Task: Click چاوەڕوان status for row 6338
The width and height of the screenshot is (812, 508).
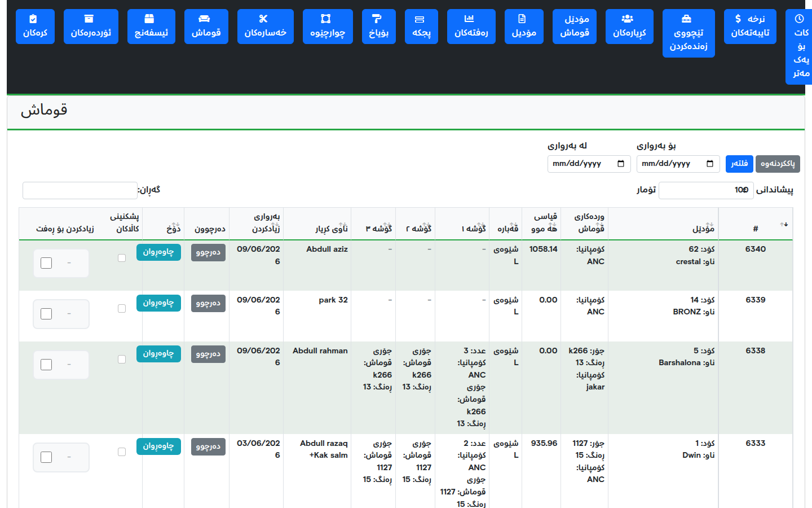Action: 158,354
